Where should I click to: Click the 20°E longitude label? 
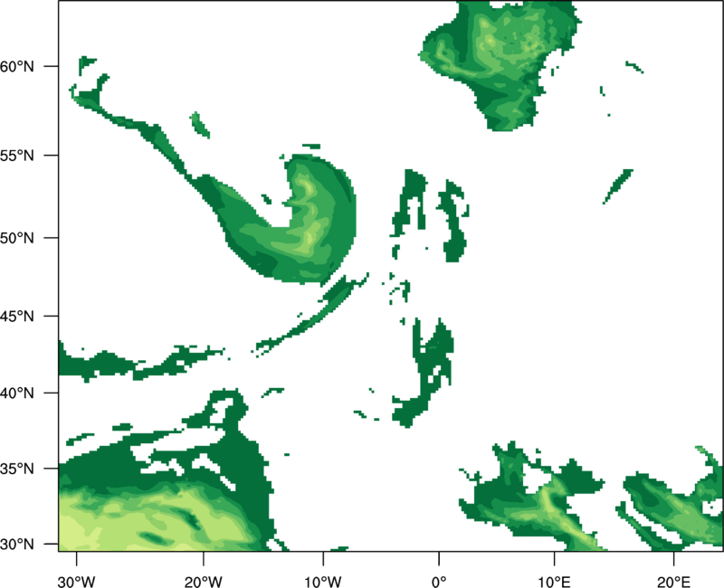click(673, 582)
